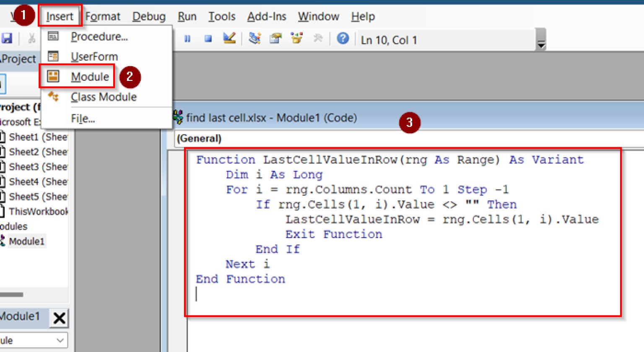Viewport: 644px width, 352px height.
Task: Select UserForm in the Insert menu
Action: point(94,57)
